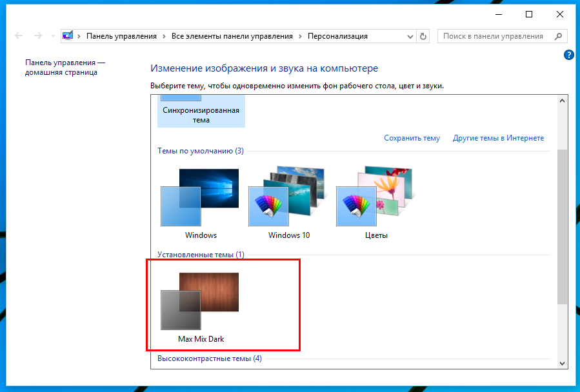Open the address bar history dropdown

click(410, 36)
